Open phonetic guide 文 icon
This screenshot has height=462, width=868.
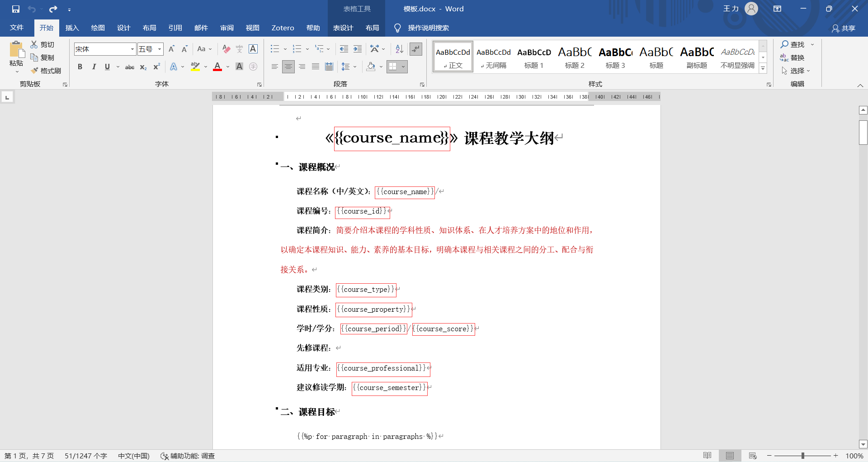click(239, 49)
